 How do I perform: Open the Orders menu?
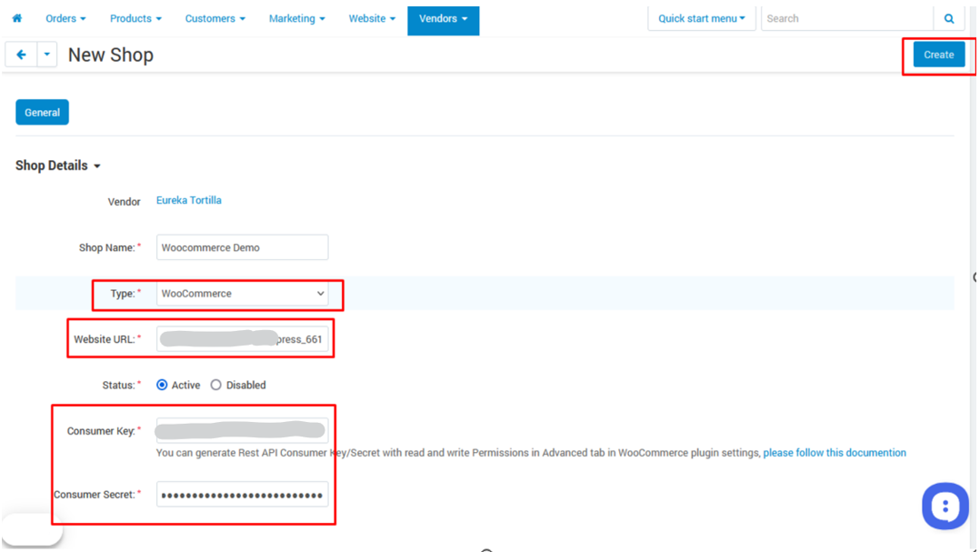(x=65, y=18)
